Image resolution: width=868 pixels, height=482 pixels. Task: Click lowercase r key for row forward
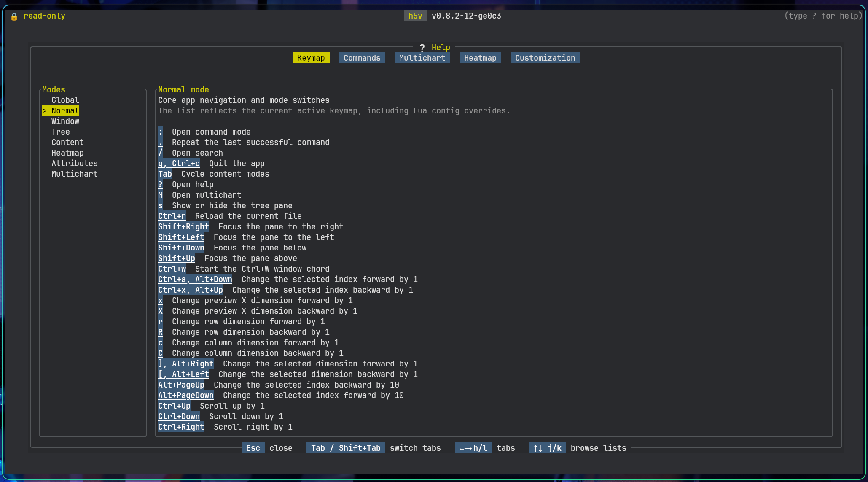click(160, 322)
